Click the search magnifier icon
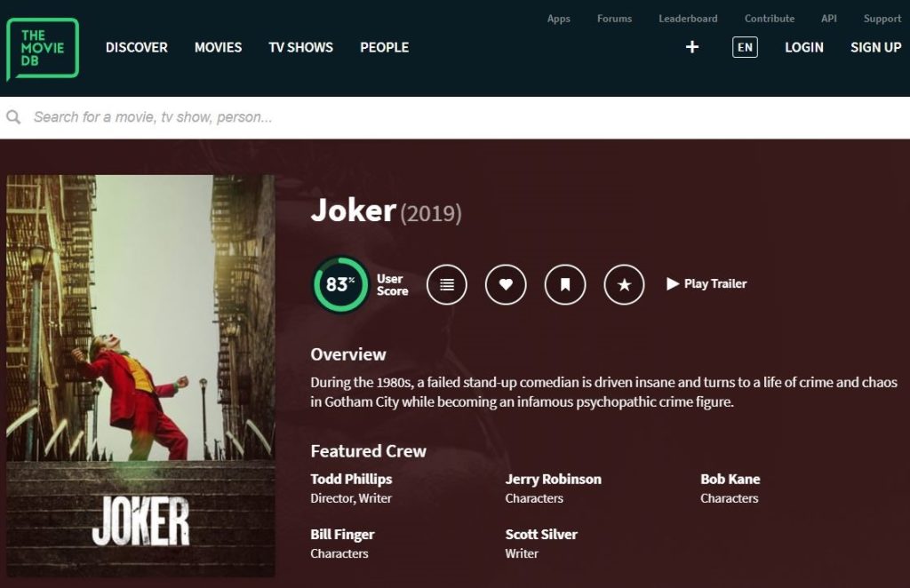The image size is (910, 588). pos(14,117)
